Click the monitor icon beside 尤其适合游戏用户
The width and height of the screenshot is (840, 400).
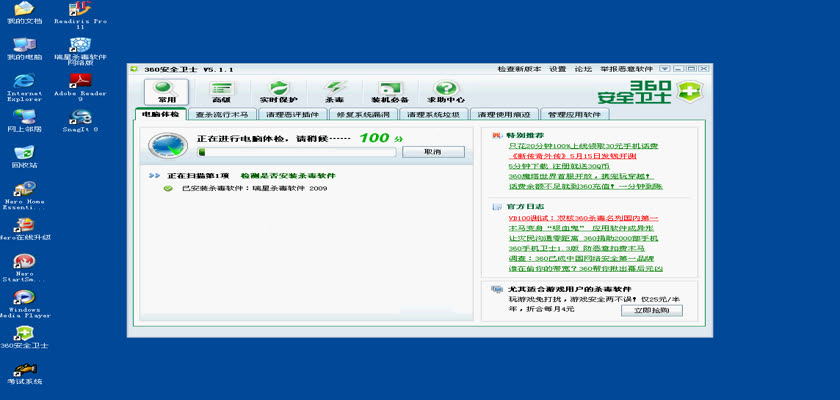[x=497, y=289]
